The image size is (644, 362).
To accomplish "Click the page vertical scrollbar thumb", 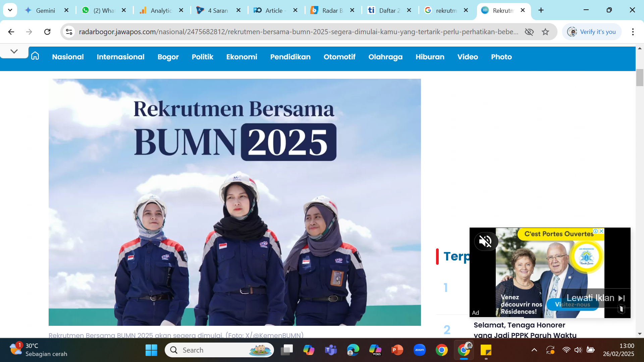I will tap(640, 77).
